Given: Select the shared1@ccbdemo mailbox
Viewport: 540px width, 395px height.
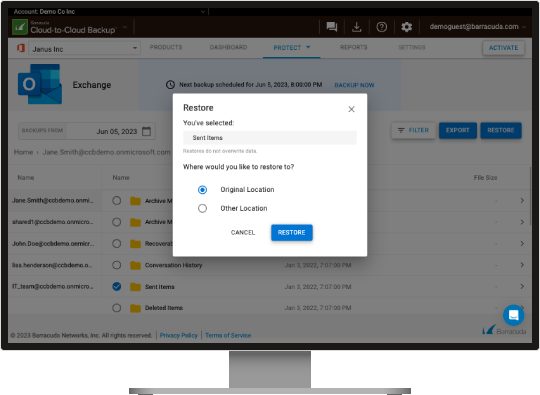Looking at the screenshot, I should coord(53,222).
